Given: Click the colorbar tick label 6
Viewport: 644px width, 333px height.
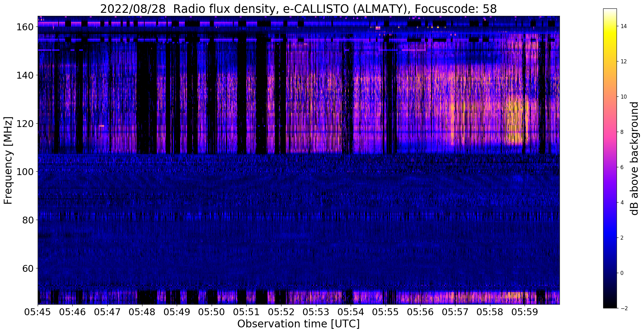Looking at the screenshot, I should (x=622, y=167).
